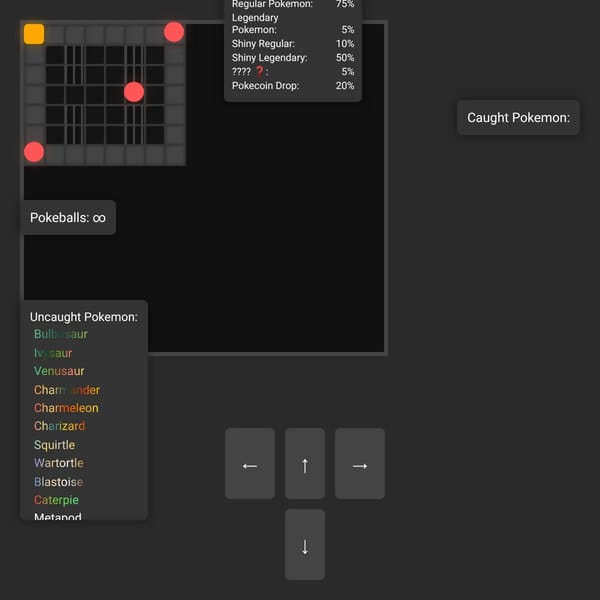Click the Shiny Legendary 50% row
The height and width of the screenshot is (600, 600).
pyautogui.click(x=293, y=58)
